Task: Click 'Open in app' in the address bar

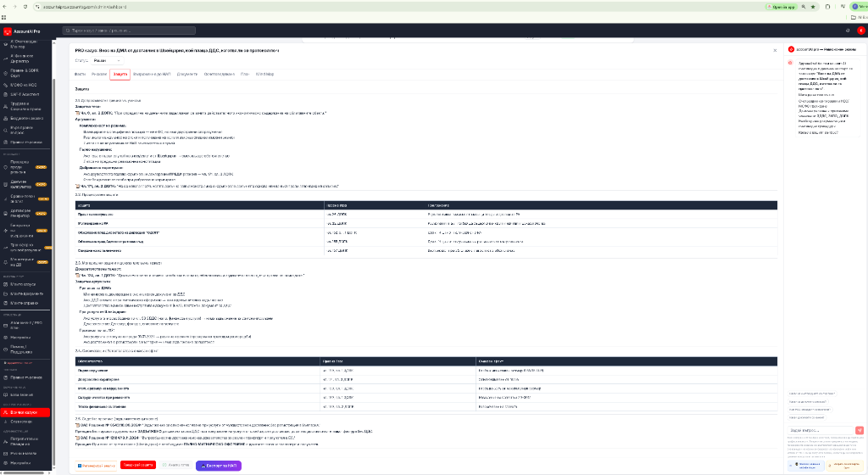Action: coord(781,7)
